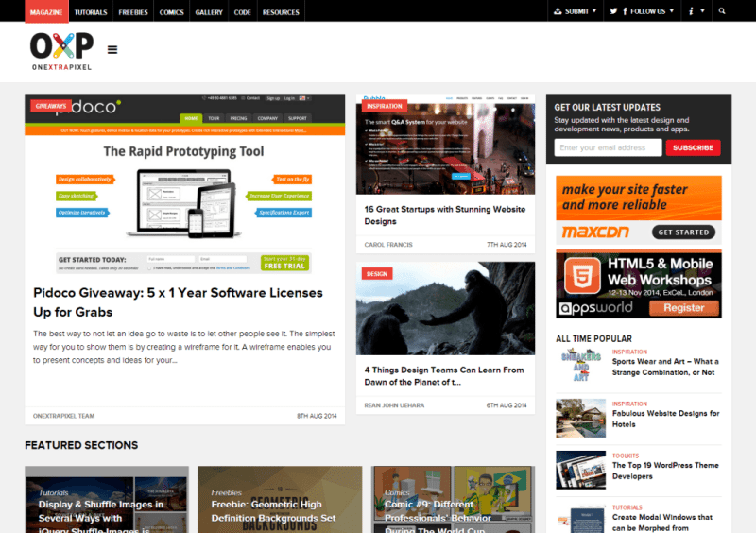Focus the email address input field
756x533 pixels.
(608, 147)
